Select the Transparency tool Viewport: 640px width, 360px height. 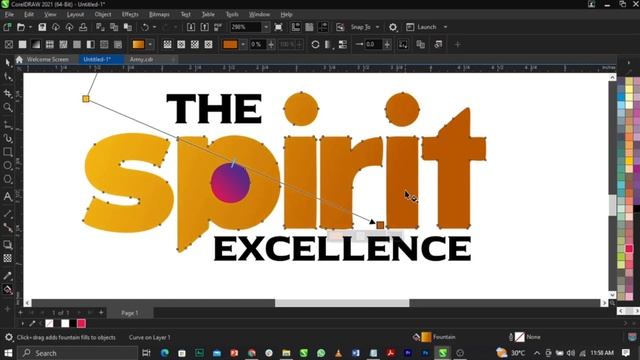coord(7,258)
